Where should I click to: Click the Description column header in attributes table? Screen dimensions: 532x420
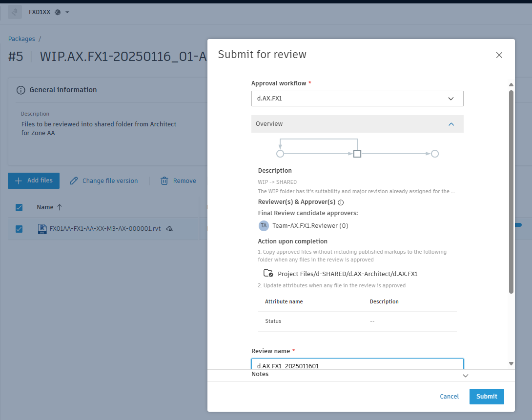pos(384,301)
